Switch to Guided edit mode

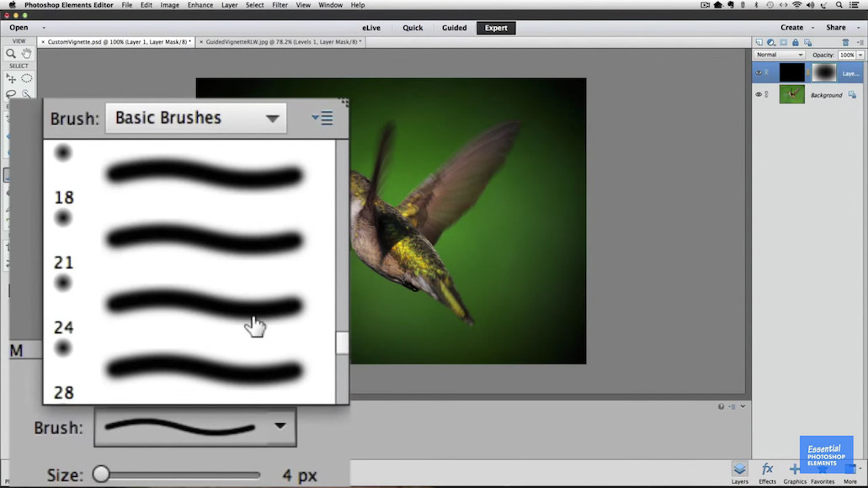pyautogui.click(x=454, y=28)
